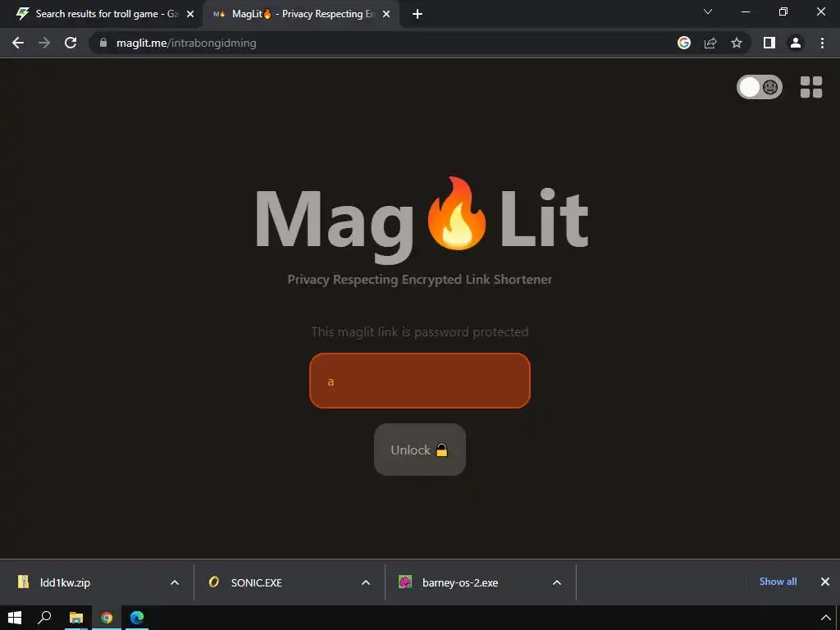Open the Windows Start menu

(x=15, y=618)
